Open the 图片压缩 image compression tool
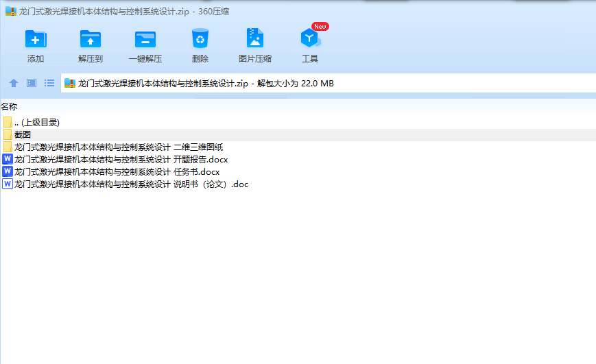The width and height of the screenshot is (596, 364). (254, 38)
